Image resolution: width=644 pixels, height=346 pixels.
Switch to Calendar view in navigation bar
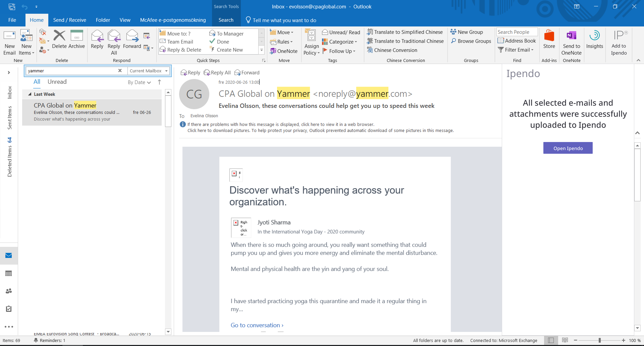(x=9, y=273)
